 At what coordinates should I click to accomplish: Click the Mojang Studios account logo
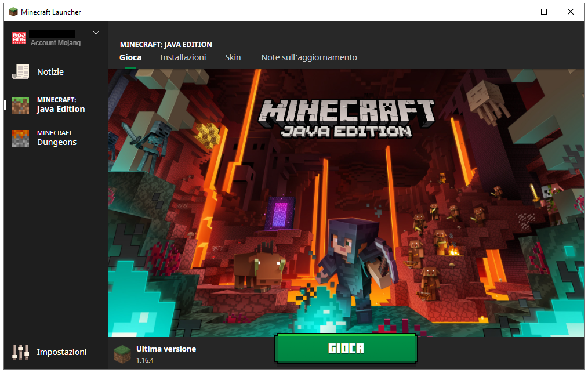pyautogui.click(x=19, y=38)
